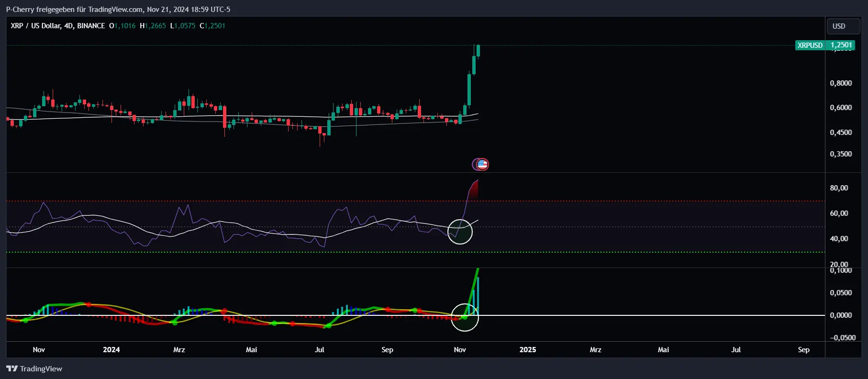Click the latest green candlestick at the top

coord(478,51)
